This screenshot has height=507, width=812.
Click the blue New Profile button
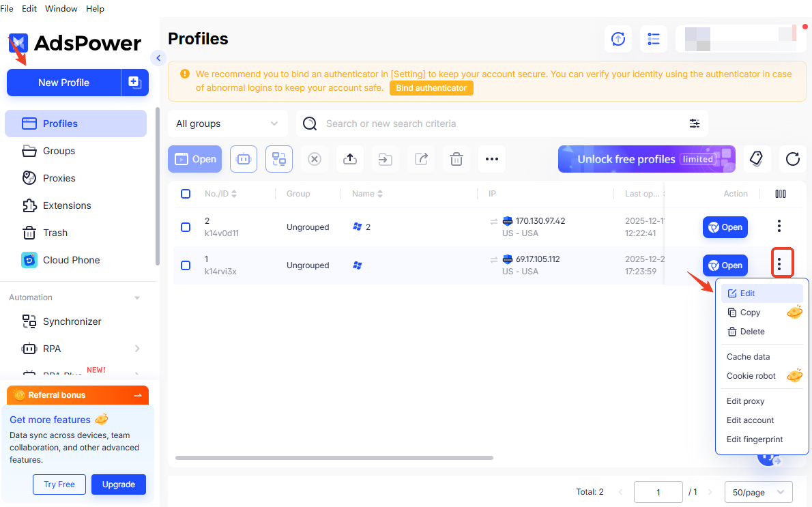(63, 83)
